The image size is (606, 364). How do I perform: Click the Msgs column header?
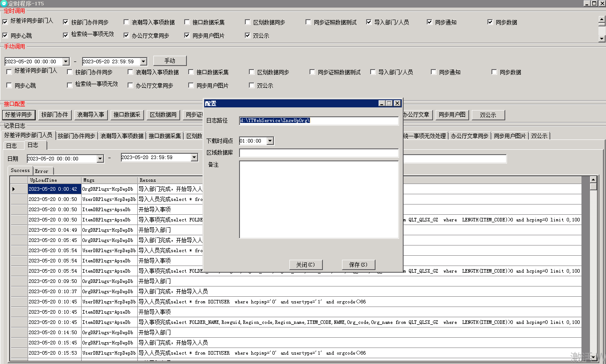(109, 180)
